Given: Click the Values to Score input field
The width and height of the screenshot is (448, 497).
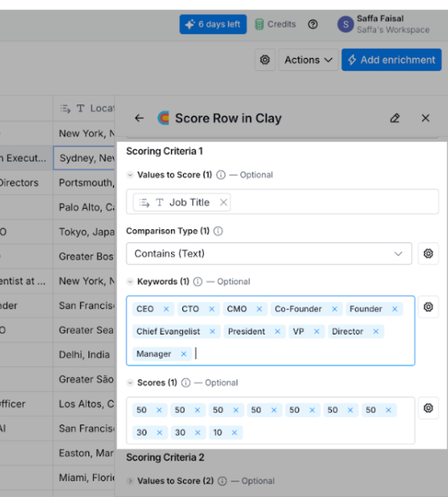Looking at the screenshot, I should pos(282,202).
